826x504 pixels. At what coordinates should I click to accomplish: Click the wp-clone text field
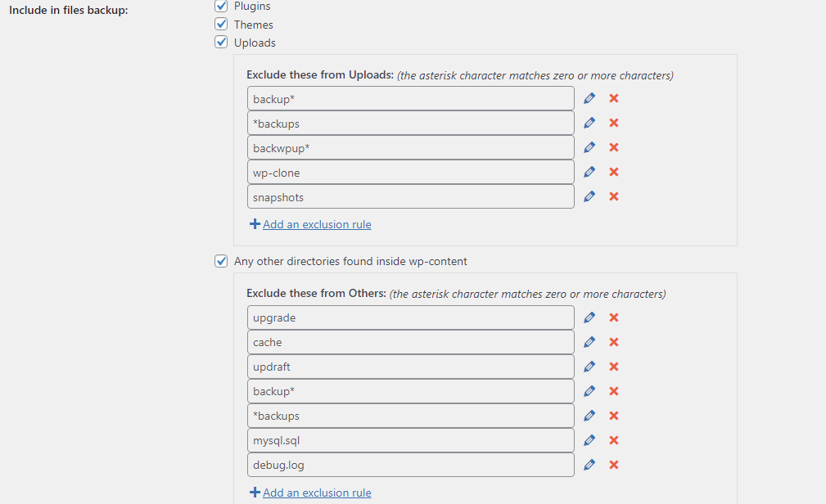click(x=410, y=173)
